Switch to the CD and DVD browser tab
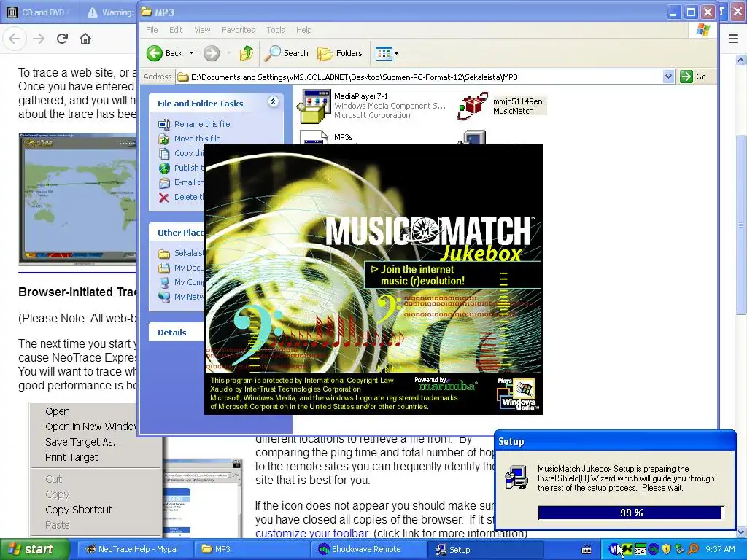This screenshot has height=560, width=747. 39,12
